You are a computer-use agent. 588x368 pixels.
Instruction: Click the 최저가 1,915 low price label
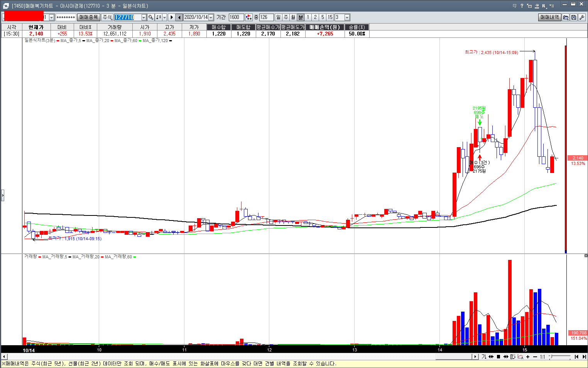tap(75, 239)
